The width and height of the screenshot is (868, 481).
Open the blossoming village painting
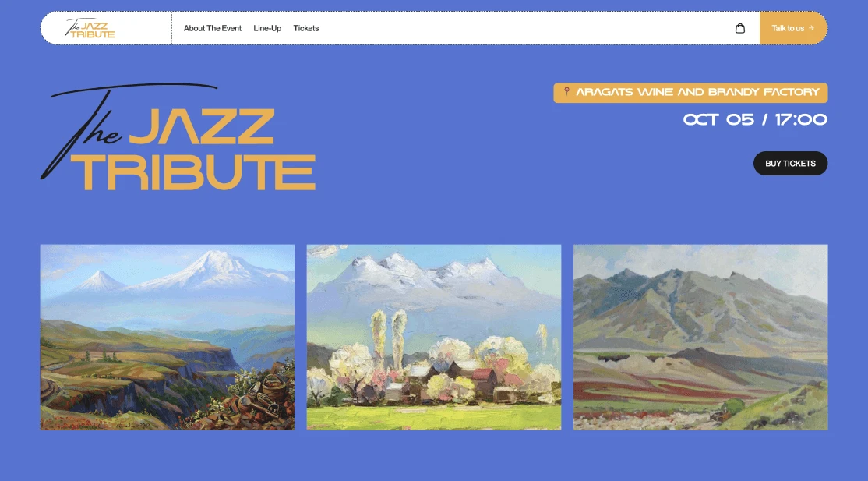[434, 338]
